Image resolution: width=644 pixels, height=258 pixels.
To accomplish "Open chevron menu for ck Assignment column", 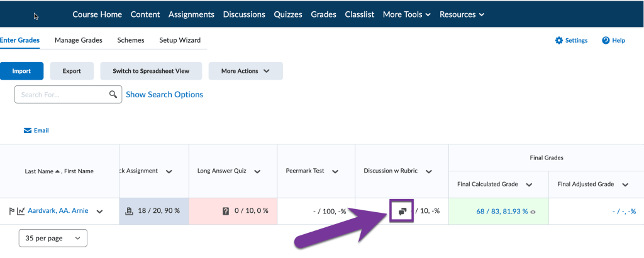I will point(169,172).
